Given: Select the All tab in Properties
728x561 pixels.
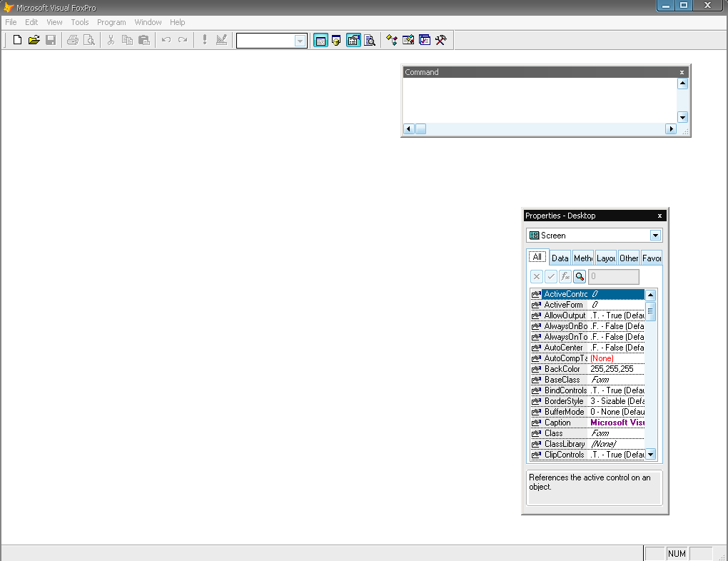Looking at the screenshot, I should (x=537, y=257).
